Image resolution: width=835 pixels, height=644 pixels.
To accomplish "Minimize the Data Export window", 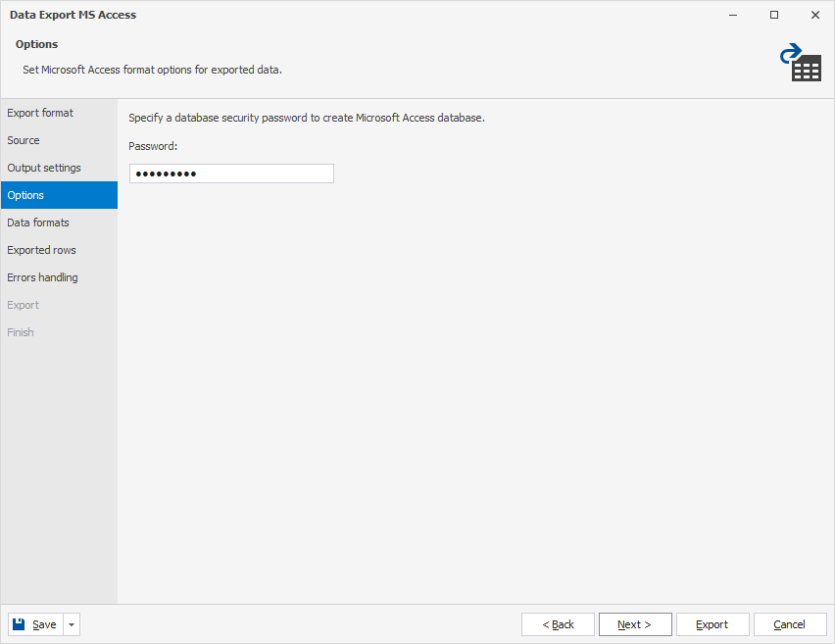I will [x=733, y=15].
